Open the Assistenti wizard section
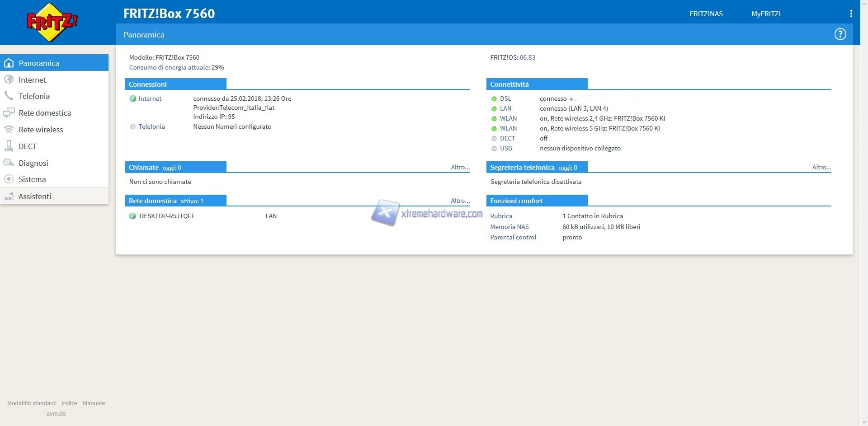This screenshot has width=868, height=426. point(35,197)
